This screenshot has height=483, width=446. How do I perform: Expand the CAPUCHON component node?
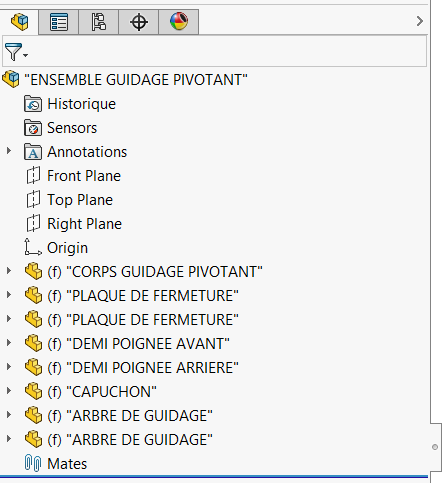point(9,391)
